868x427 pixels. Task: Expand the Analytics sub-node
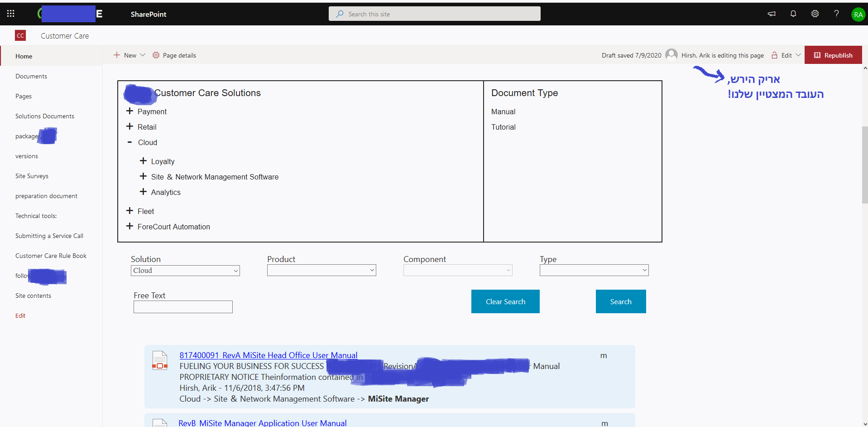143,192
